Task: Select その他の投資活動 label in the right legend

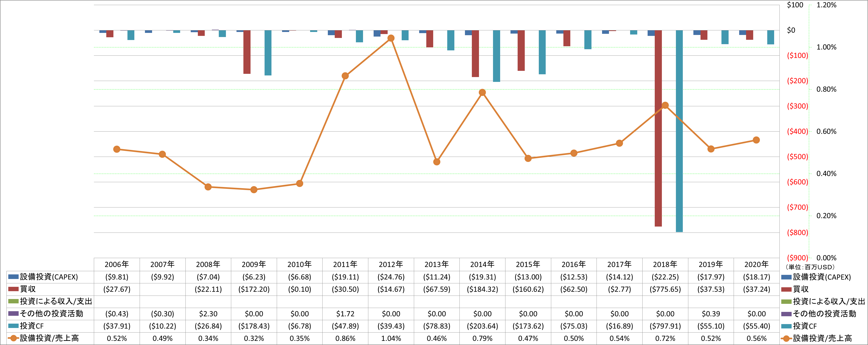Action: 825,314
